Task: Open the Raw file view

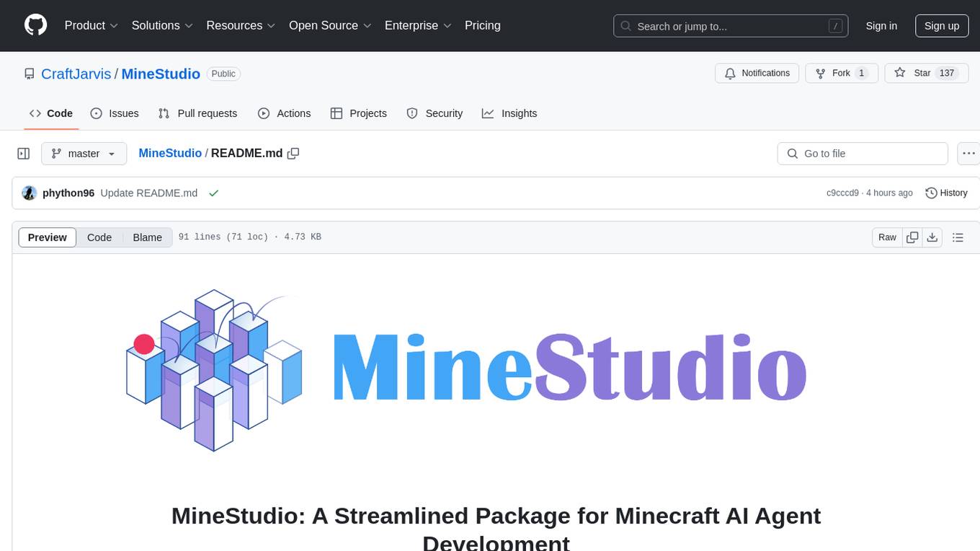Action: [888, 237]
